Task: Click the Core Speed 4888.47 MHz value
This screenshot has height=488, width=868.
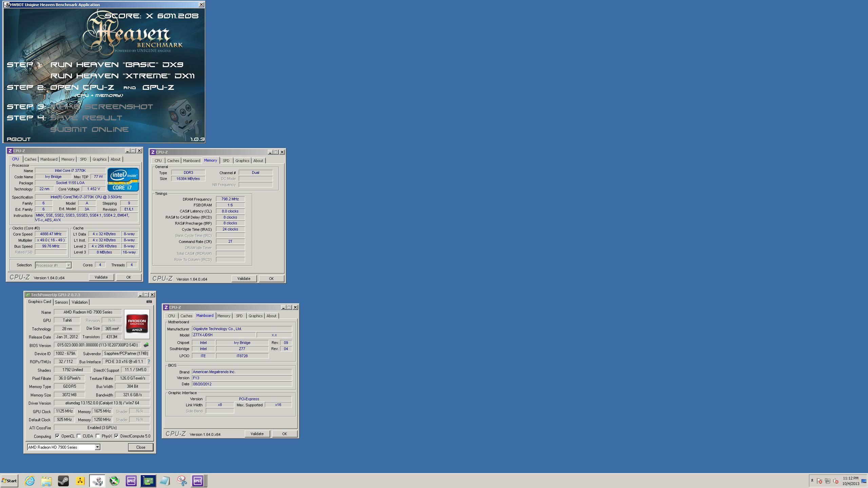Action: (x=51, y=234)
